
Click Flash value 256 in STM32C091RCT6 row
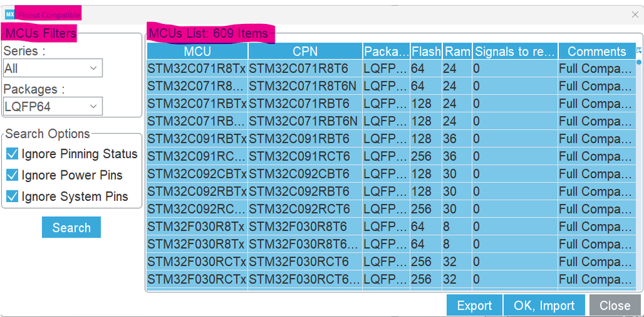click(426, 156)
